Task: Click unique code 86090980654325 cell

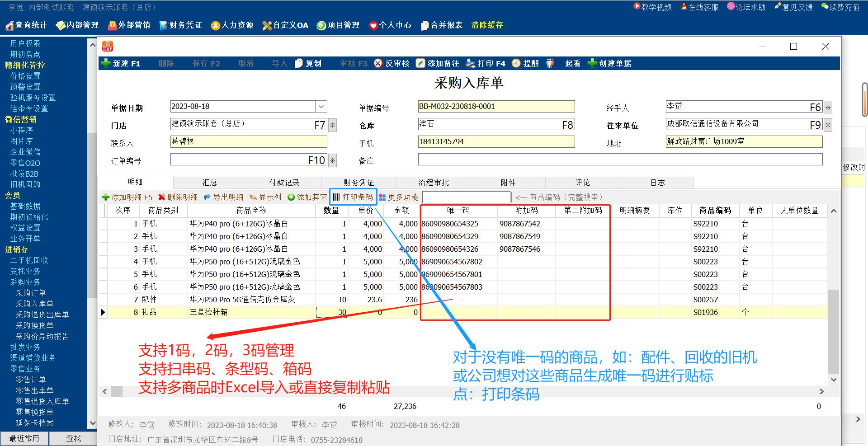Action: pos(458,224)
